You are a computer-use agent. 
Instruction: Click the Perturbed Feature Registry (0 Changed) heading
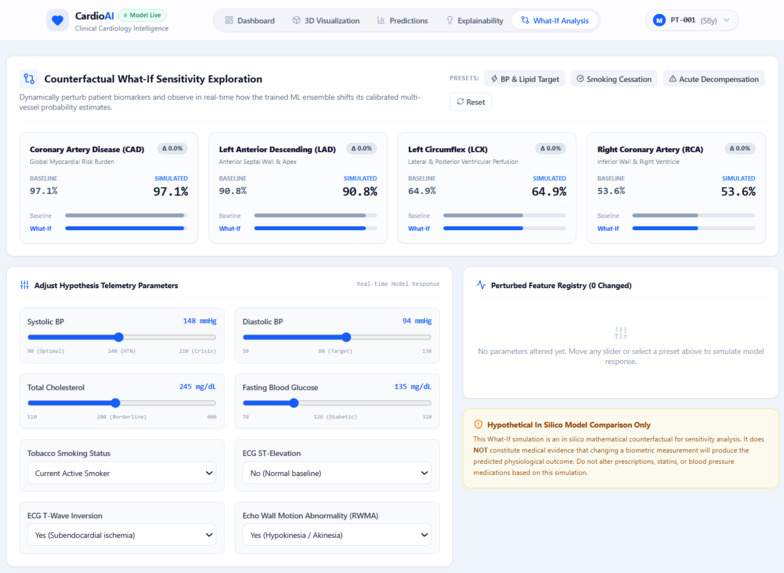[561, 286]
